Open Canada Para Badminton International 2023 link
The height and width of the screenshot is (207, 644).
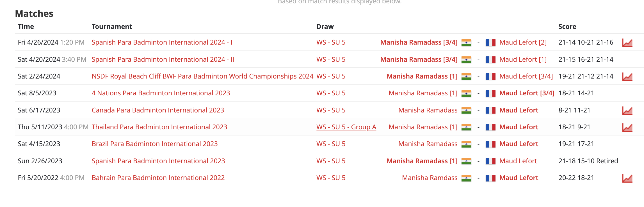click(158, 110)
